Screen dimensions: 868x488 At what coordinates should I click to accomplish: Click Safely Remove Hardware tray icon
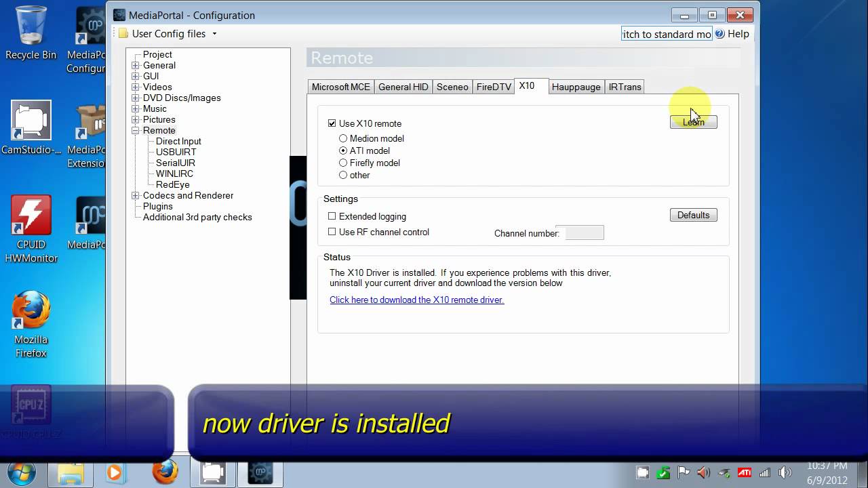pos(724,473)
